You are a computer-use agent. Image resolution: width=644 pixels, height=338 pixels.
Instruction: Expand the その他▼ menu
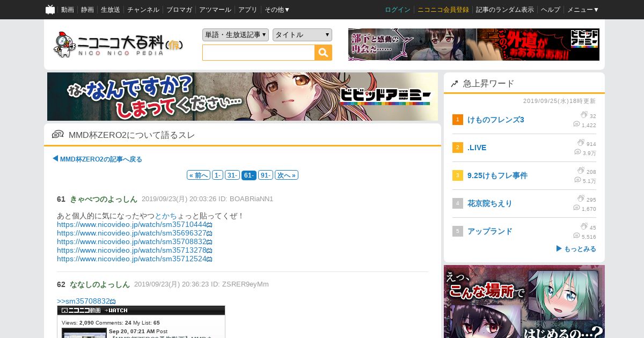[x=277, y=10]
